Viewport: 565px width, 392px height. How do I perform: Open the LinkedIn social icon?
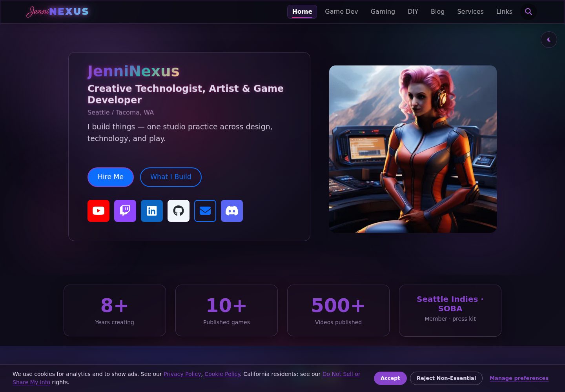coord(152,211)
